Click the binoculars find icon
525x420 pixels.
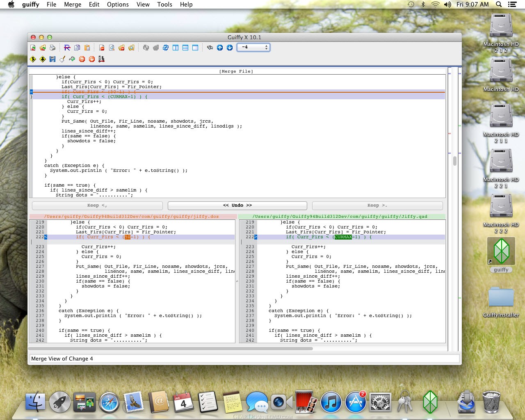[210, 48]
